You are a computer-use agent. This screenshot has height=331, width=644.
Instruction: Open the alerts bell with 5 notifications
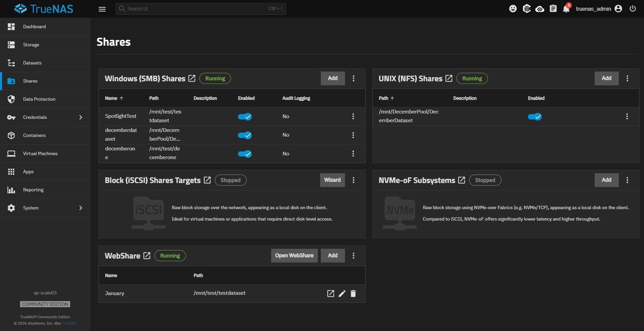566,8
